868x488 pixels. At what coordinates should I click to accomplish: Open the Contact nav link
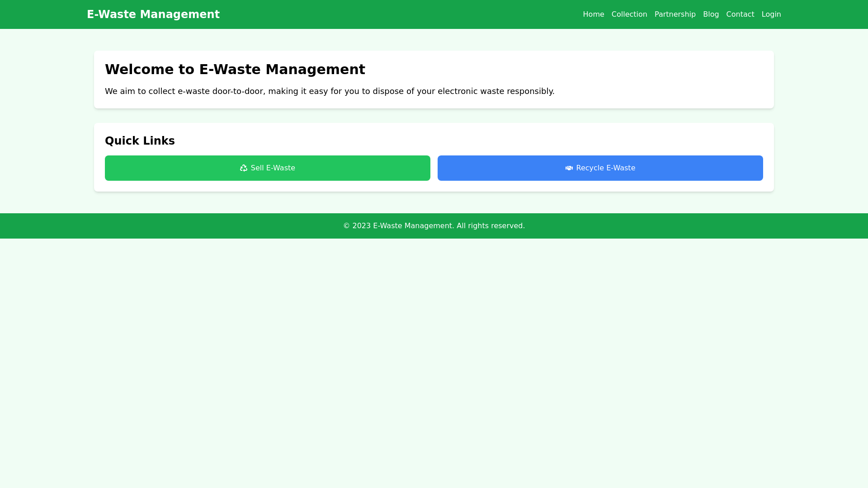[740, 14]
